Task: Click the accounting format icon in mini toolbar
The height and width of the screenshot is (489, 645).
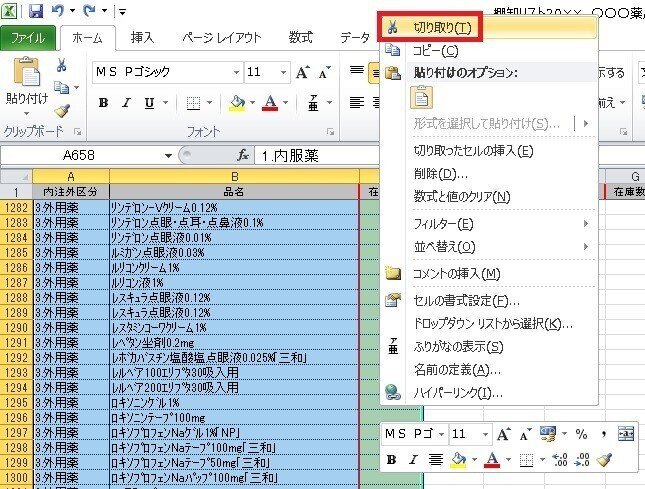Action: coord(548,434)
